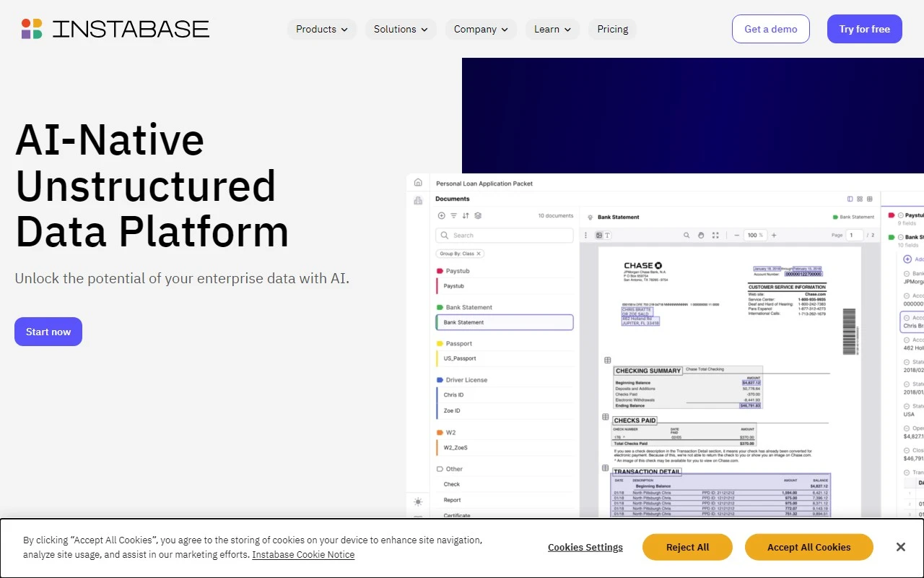Click the Page number field
Image resolution: width=924 pixels, height=578 pixels.
(x=855, y=235)
